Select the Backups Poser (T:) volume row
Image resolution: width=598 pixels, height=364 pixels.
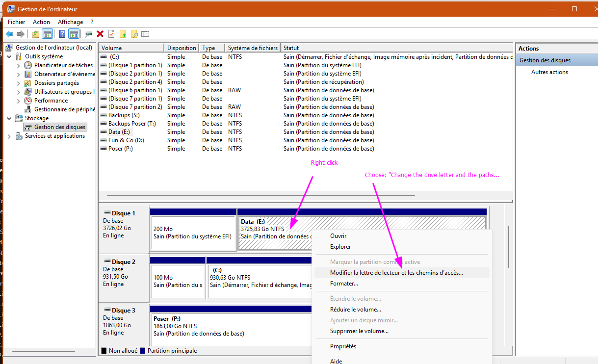click(x=306, y=124)
